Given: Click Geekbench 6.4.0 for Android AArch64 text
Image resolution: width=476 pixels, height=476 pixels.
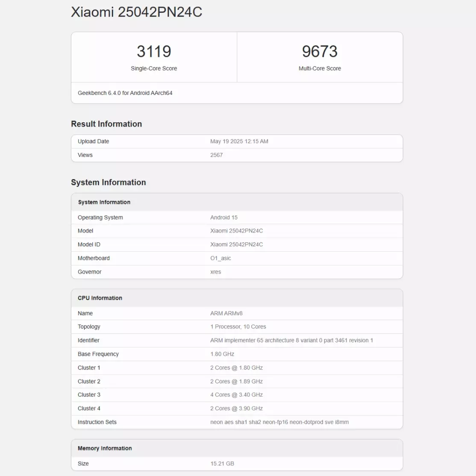Looking at the screenshot, I should [x=125, y=93].
